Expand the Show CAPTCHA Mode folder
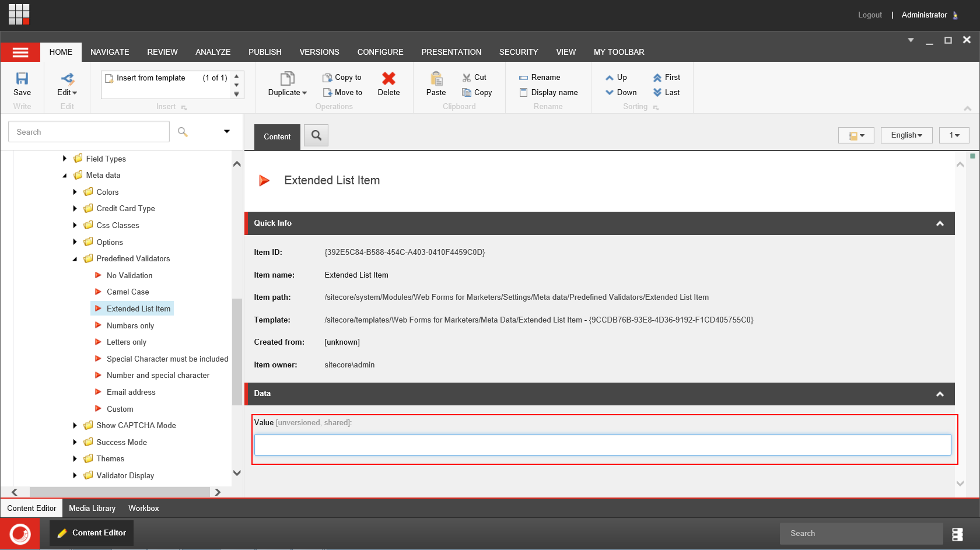The height and width of the screenshot is (550, 980). [75, 426]
